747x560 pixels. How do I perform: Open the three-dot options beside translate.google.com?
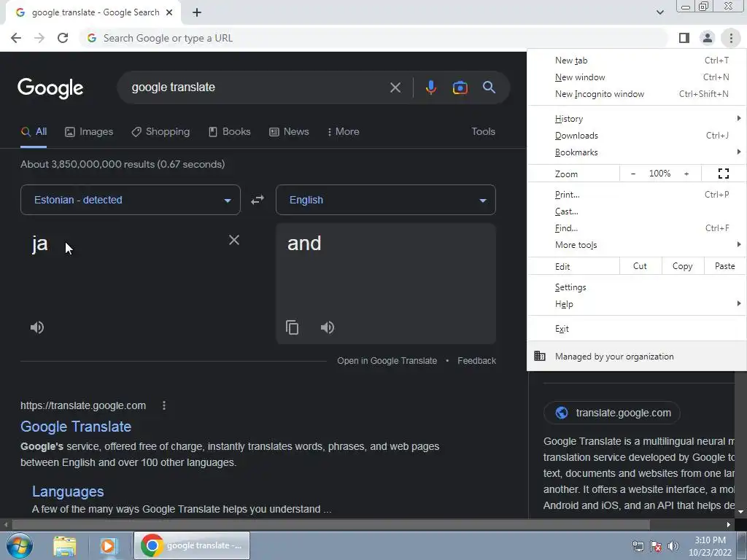(x=164, y=405)
